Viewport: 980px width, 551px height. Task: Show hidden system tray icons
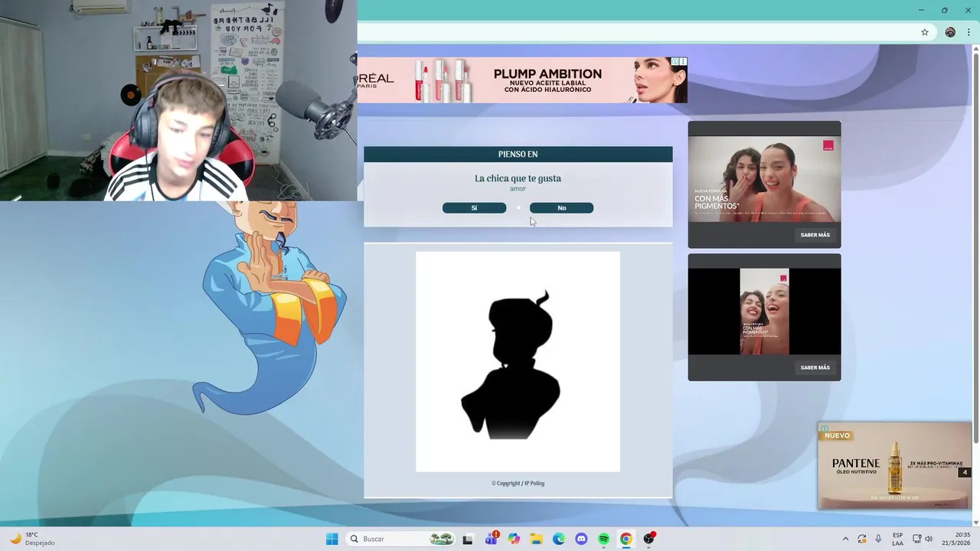pos(845,539)
